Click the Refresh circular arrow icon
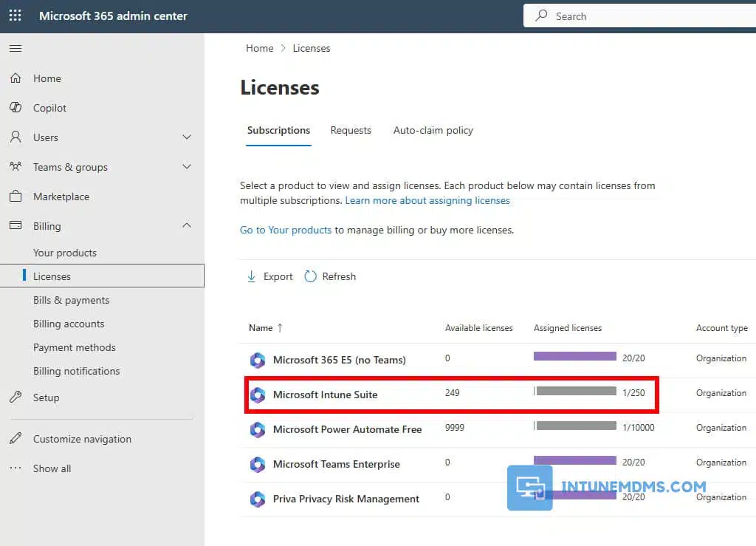 tap(311, 276)
